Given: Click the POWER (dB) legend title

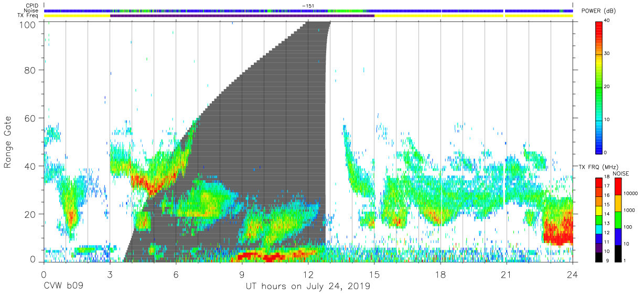Looking at the screenshot, I should coord(598,12).
